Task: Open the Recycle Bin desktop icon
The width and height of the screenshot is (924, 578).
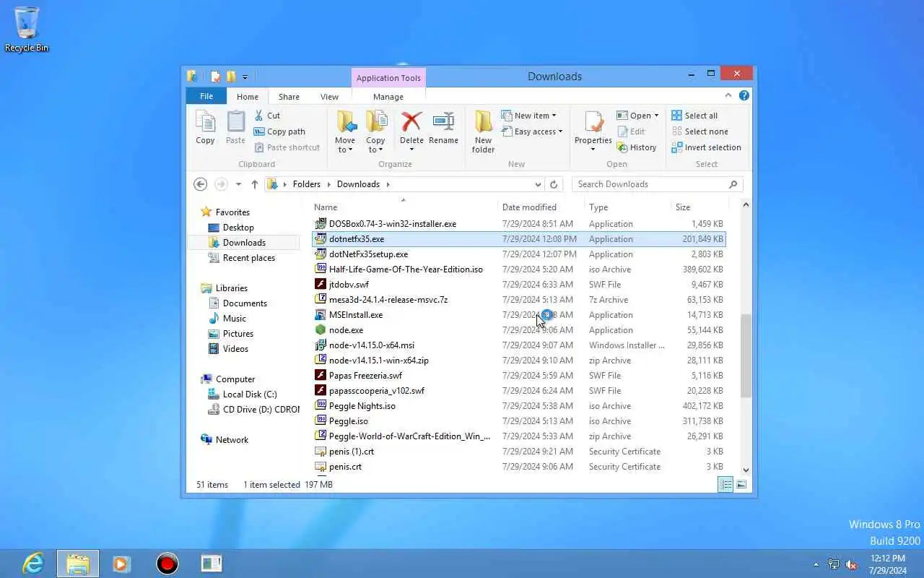Action: (27, 29)
